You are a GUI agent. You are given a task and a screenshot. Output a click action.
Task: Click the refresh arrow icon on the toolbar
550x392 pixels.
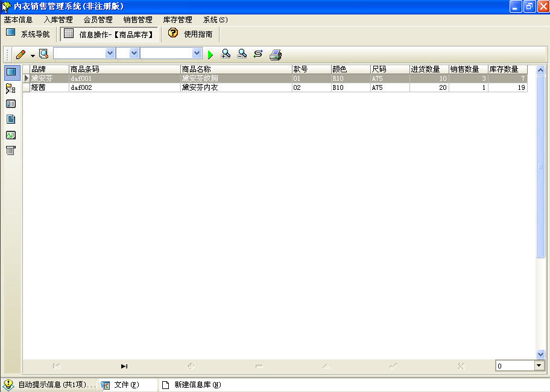click(258, 54)
